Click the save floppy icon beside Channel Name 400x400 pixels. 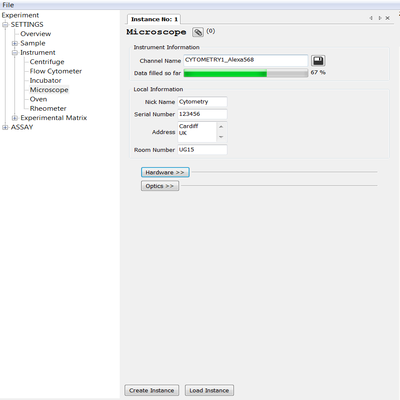point(318,61)
